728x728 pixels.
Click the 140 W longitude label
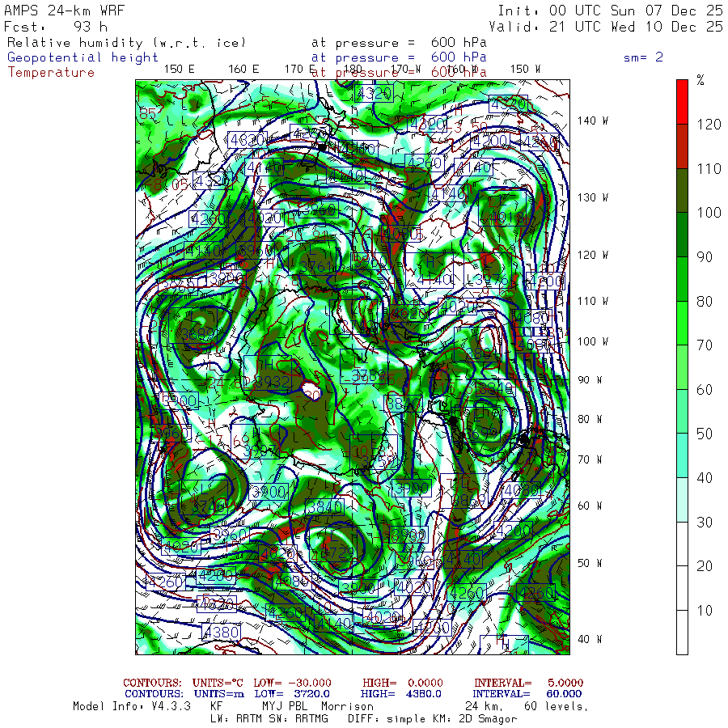click(x=593, y=121)
